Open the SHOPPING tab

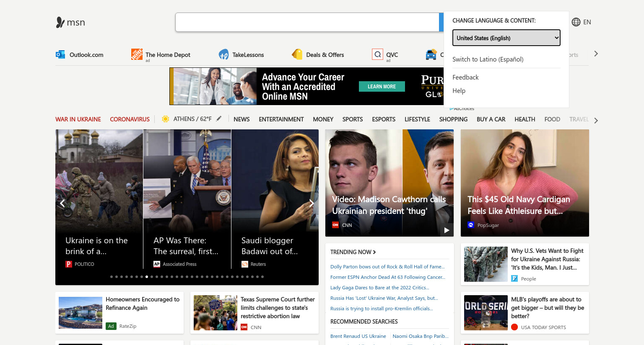tap(453, 119)
